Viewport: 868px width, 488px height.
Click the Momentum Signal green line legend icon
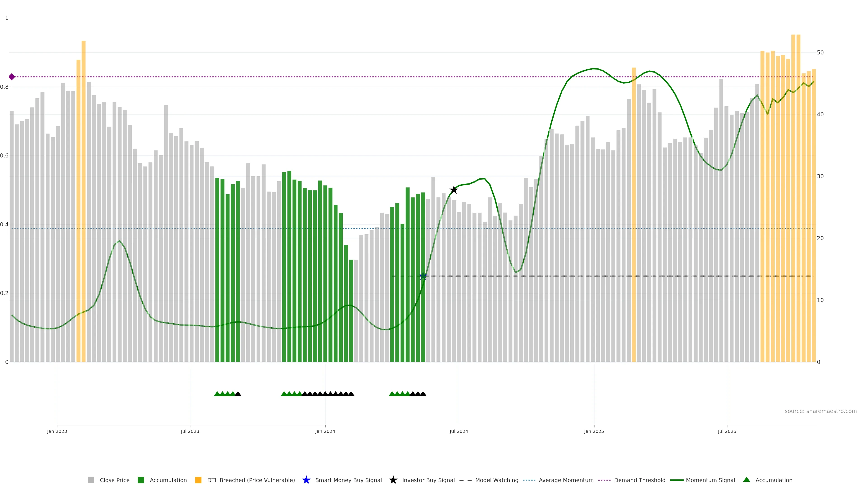pos(677,480)
